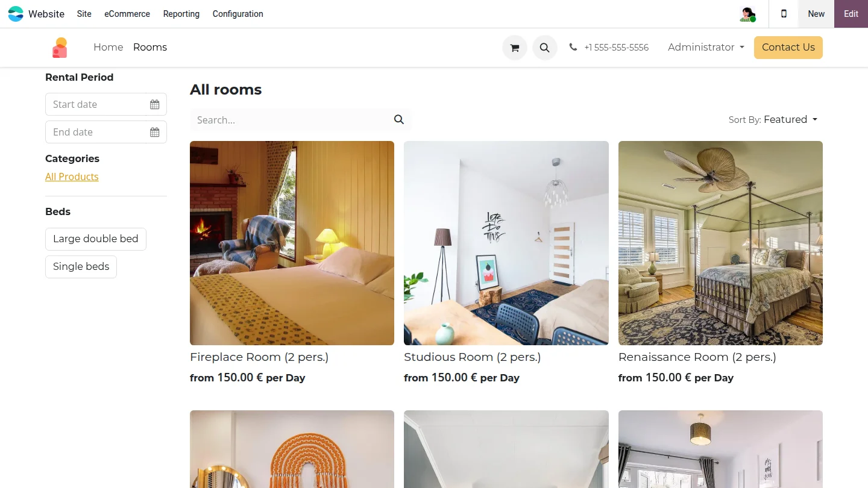868x488 pixels.
Task: Click into the room Search field
Action: click(289, 120)
